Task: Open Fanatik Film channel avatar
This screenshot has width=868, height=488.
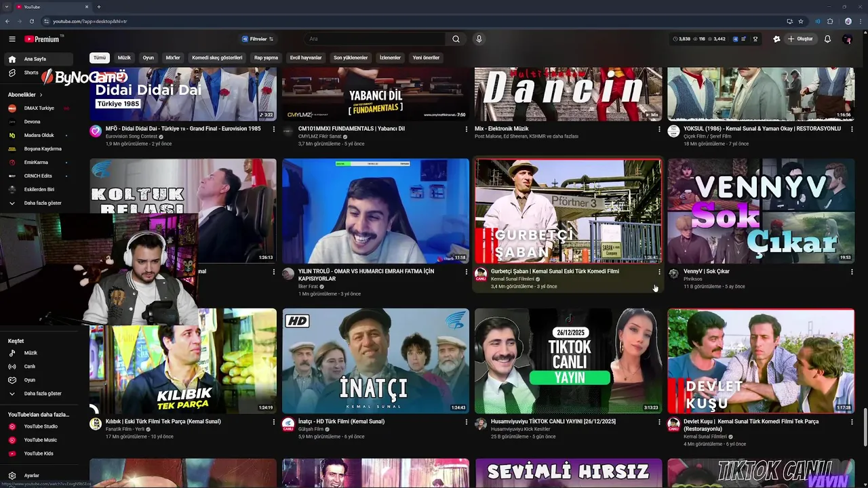Action: (96, 424)
